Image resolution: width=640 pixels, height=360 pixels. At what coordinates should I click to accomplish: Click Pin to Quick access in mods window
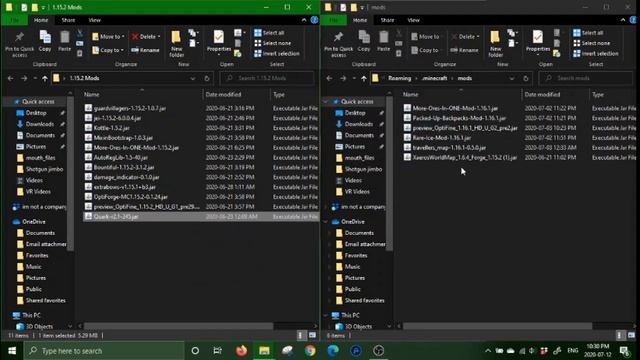click(x=338, y=44)
